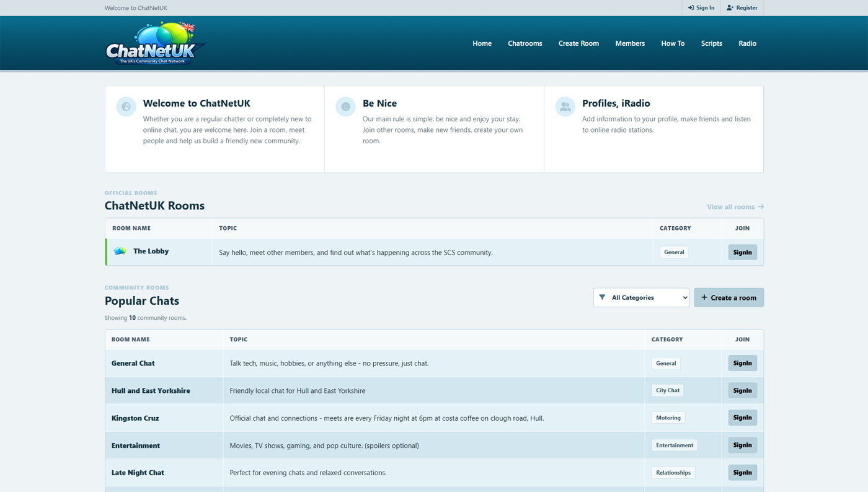
Task: Click the Register user icon in top bar
Action: [x=730, y=8]
